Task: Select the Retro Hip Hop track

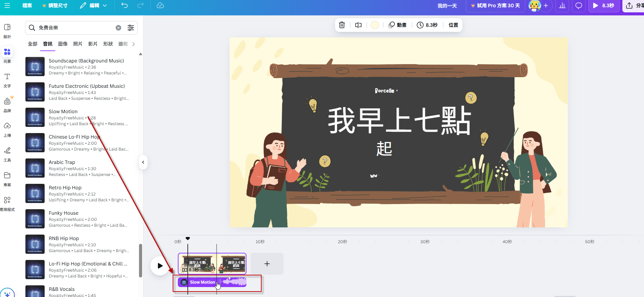Action: tap(78, 193)
